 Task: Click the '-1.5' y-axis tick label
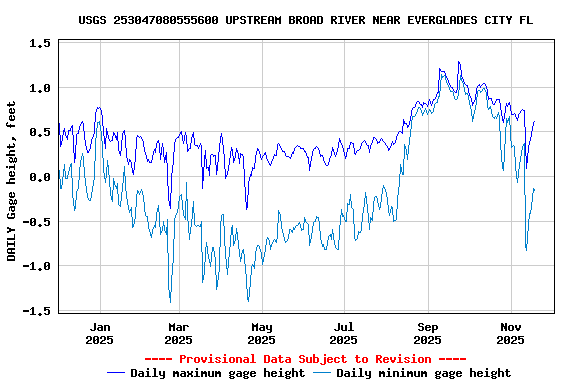click(x=36, y=311)
